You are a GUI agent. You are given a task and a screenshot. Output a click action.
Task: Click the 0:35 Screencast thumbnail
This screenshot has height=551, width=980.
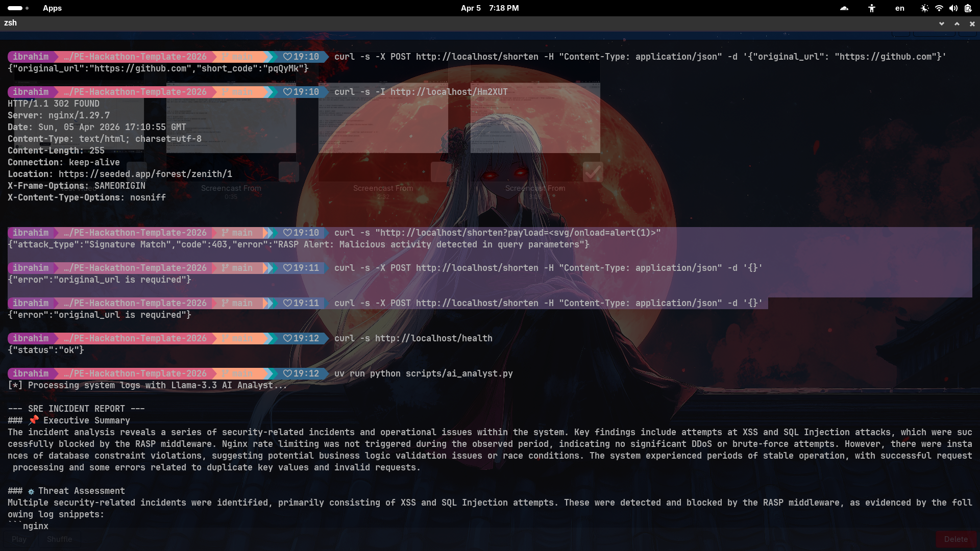[x=231, y=117]
